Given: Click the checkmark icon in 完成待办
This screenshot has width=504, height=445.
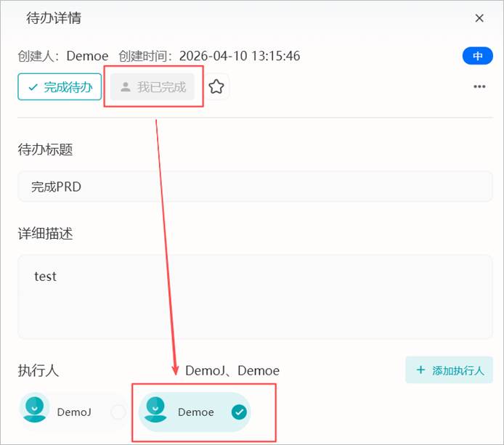Looking at the screenshot, I should [33, 87].
